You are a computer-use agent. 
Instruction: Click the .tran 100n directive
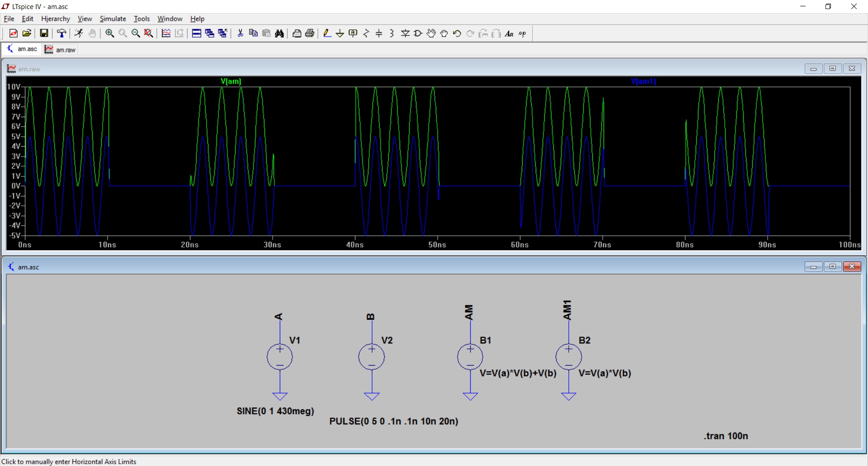point(726,436)
